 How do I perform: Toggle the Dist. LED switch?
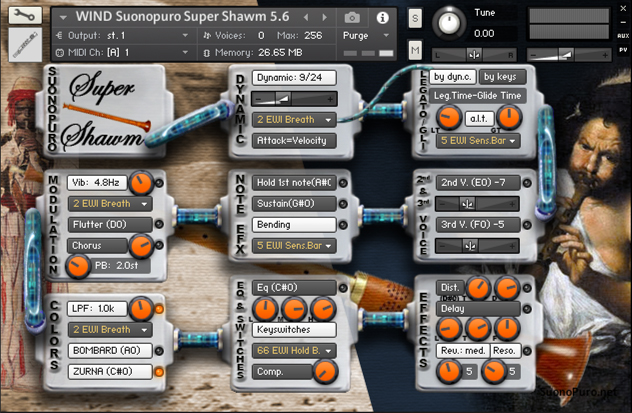527,288
